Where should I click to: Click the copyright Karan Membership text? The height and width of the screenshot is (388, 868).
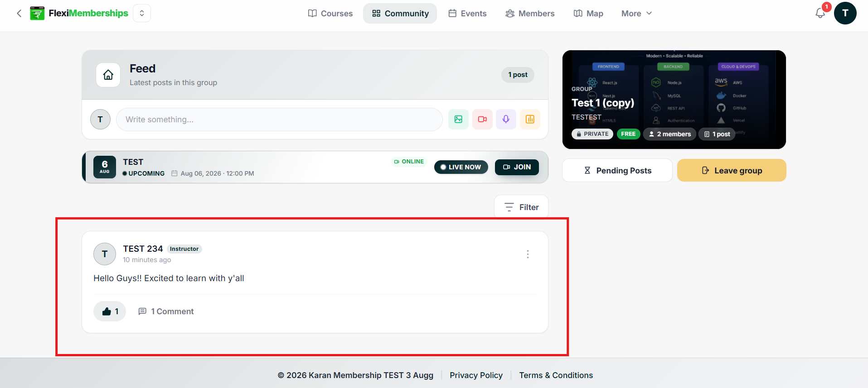click(355, 375)
